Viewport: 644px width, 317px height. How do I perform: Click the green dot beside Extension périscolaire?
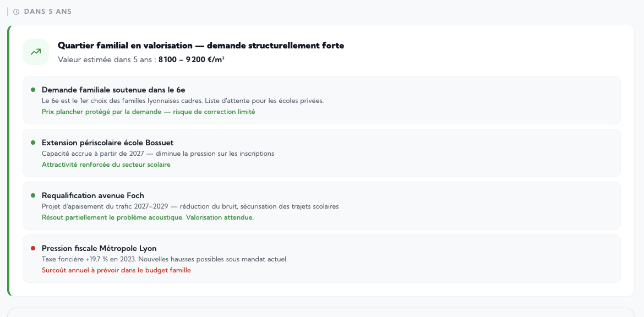point(33,143)
